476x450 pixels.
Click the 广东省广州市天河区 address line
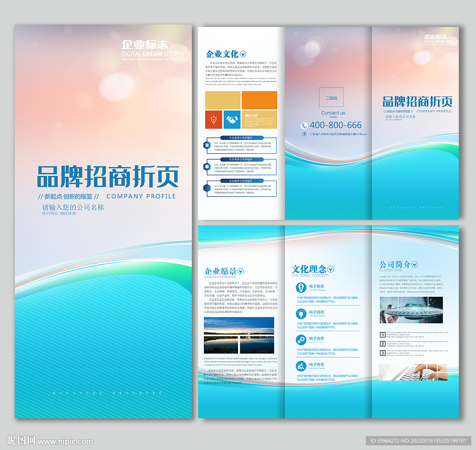338,134
